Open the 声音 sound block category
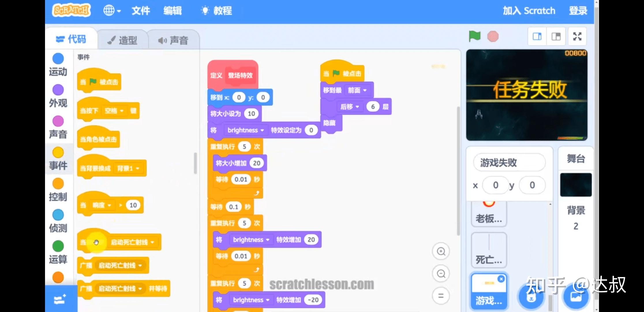The image size is (644, 312). point(58,126)
